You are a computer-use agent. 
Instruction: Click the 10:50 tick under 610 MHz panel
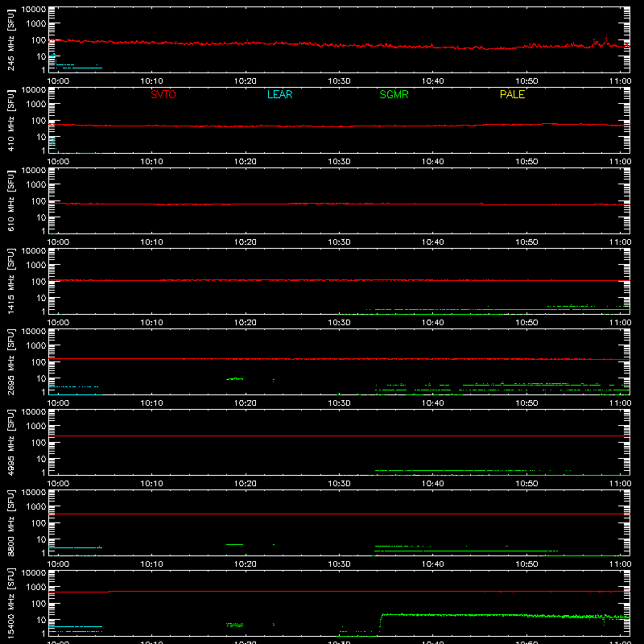click(526, 242)
